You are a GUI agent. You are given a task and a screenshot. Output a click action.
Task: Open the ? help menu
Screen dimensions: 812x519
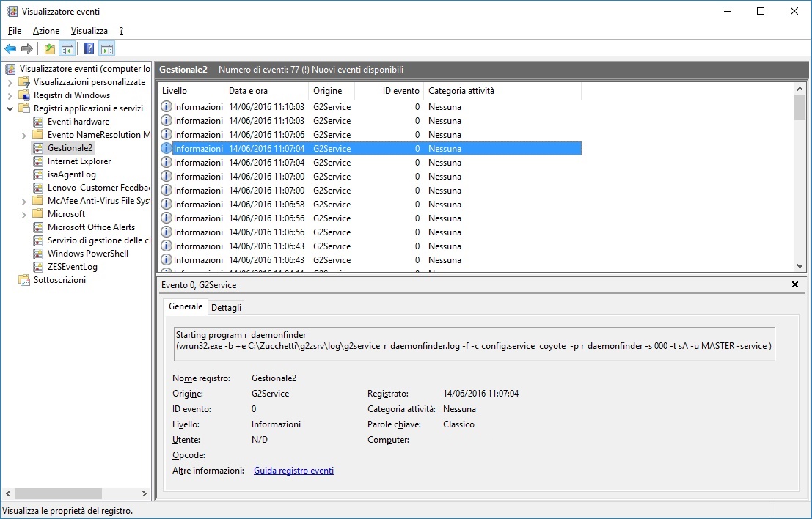(121, 31)
